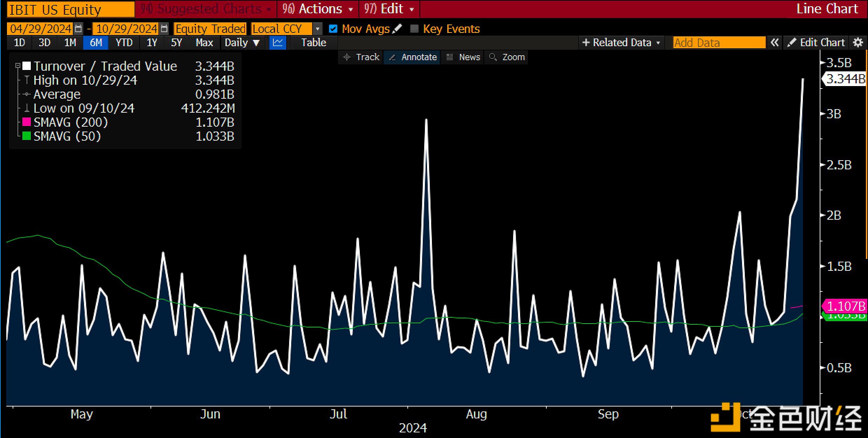Select the 1Y range tab

coord(152,43)
